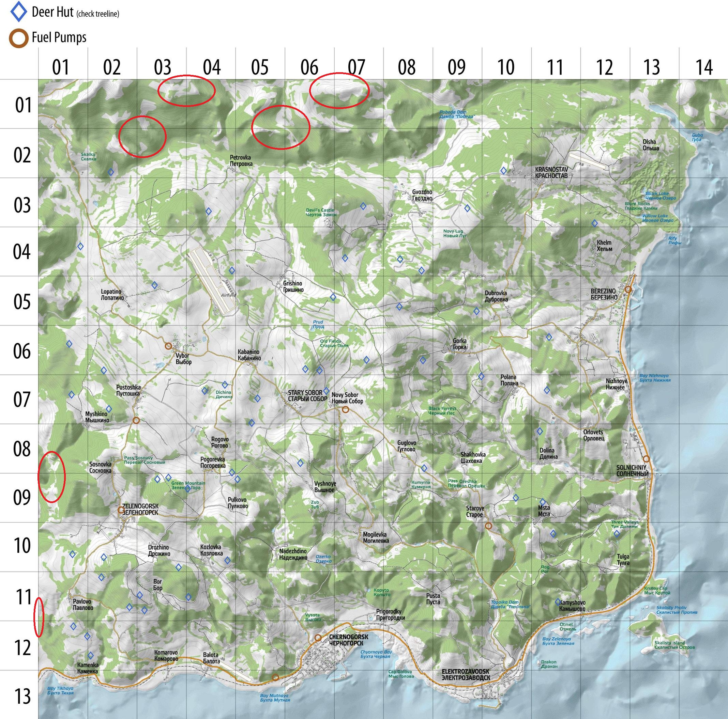Click the deer hut east of Kozlovka
The image size is (728, 719).
[x=227, y=560]
